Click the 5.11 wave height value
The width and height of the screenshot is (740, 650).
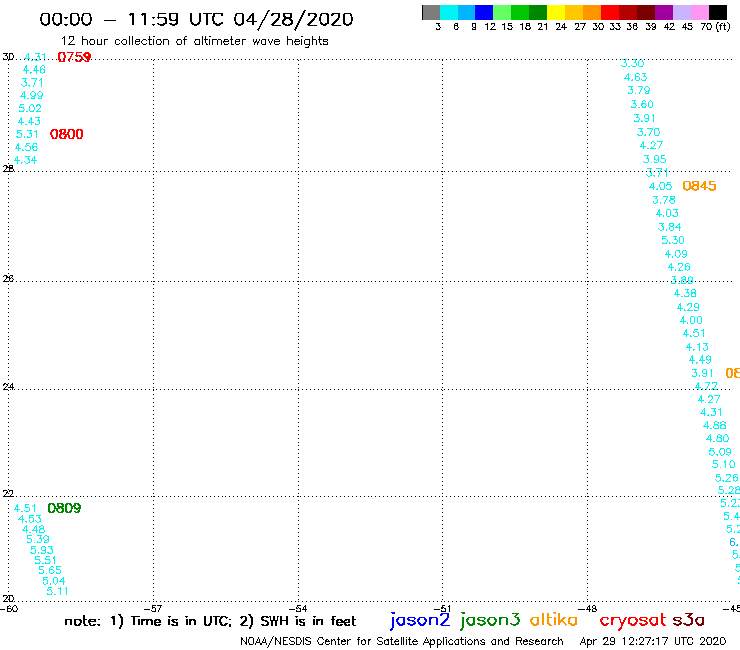[x=58, y=591]
